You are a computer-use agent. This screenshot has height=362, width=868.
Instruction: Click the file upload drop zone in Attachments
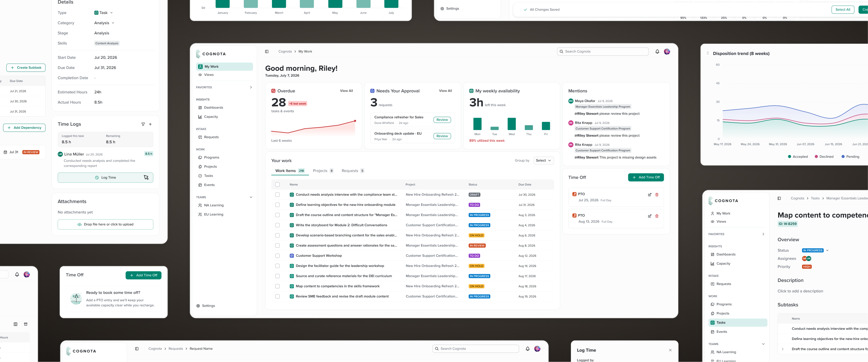(x=105, y=224)
